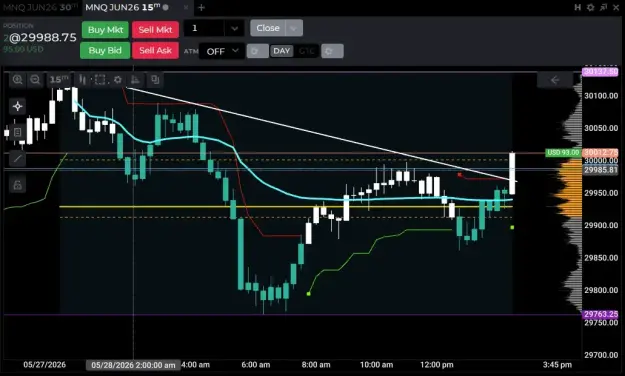Click the H icon in the top right

tap(577, 7)
